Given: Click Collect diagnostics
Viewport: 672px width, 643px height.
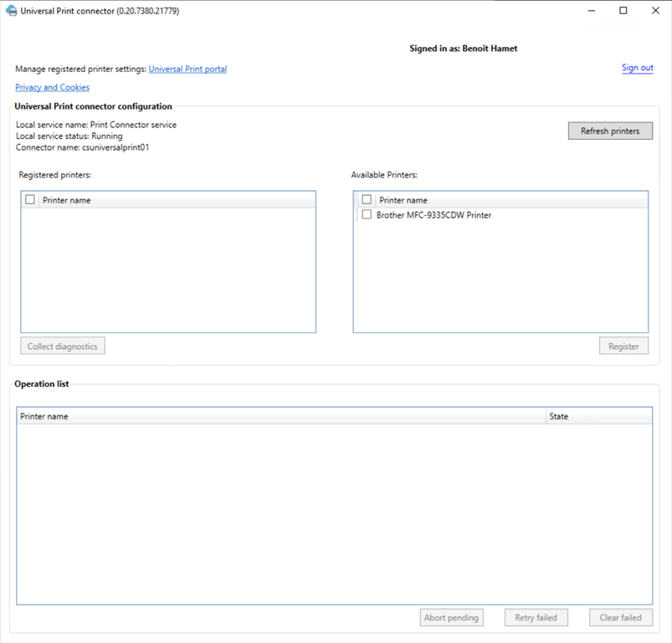Looking at the screenshot, I should coord(62,345).
